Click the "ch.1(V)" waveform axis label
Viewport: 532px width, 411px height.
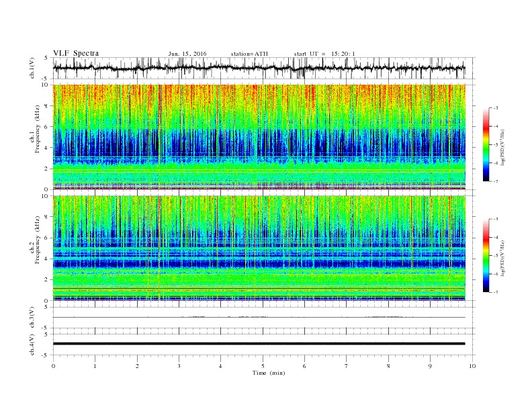point(32,68)
